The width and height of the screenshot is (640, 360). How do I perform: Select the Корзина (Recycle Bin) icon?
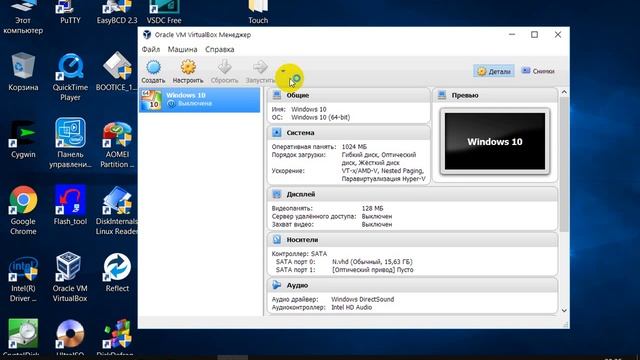pos(23,72)
